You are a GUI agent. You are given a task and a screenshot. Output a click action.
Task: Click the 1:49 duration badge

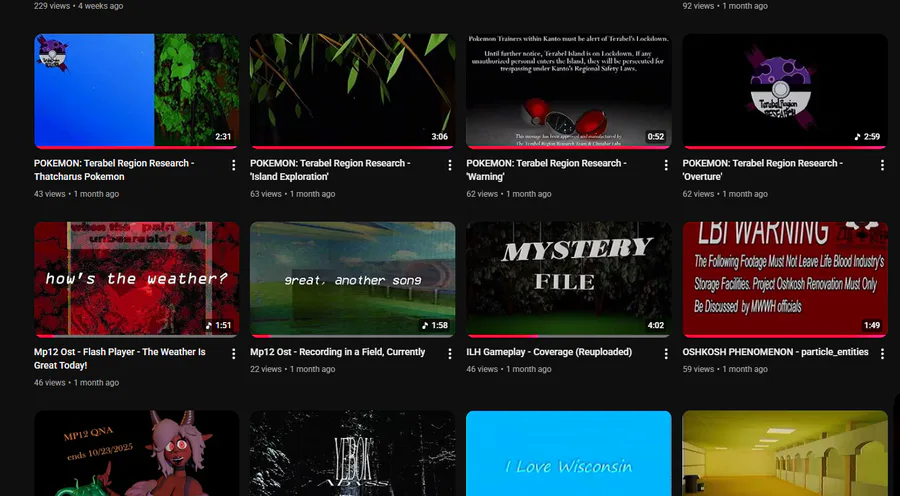coord(872,326)
